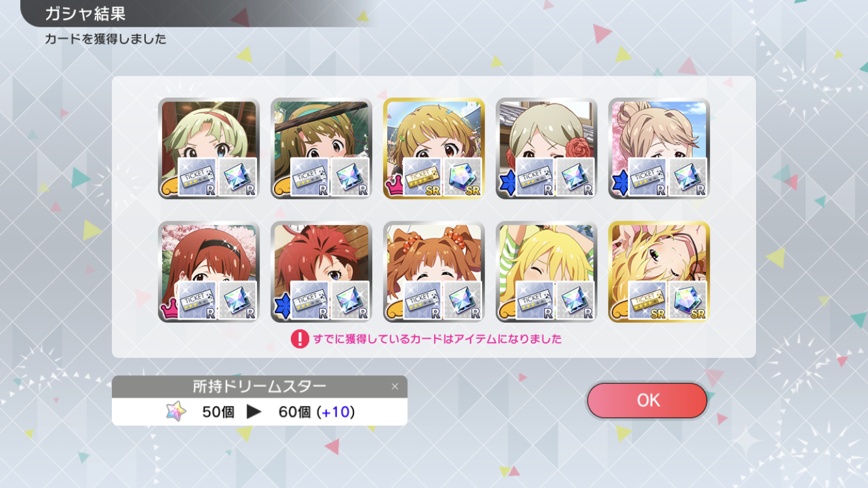Click the red exclamation warning icon
868x488 pixels.
tap(300, 339)
